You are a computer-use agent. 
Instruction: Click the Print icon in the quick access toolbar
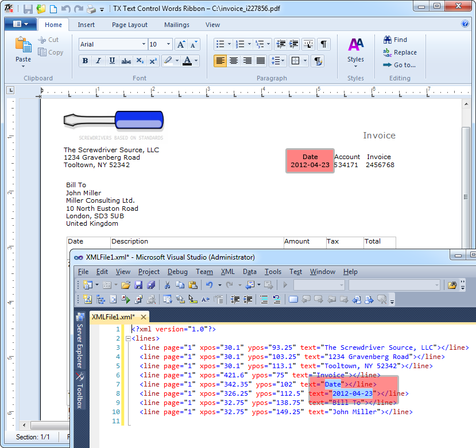[x=91, y=9]
